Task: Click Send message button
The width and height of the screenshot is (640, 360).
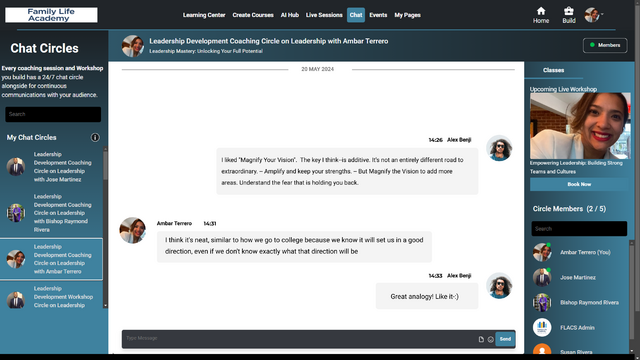Action: 505,339
